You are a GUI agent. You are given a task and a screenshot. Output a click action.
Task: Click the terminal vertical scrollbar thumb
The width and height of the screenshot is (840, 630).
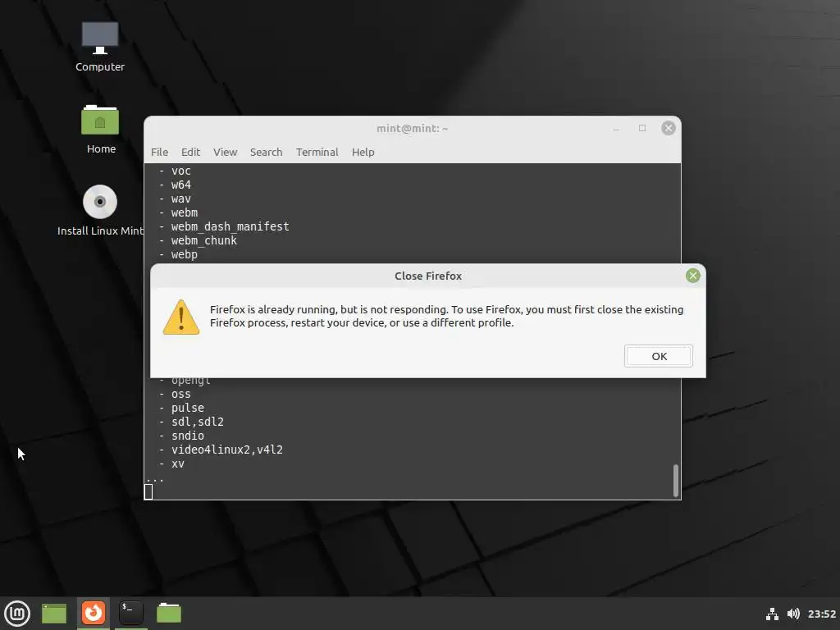click(676, 481)
